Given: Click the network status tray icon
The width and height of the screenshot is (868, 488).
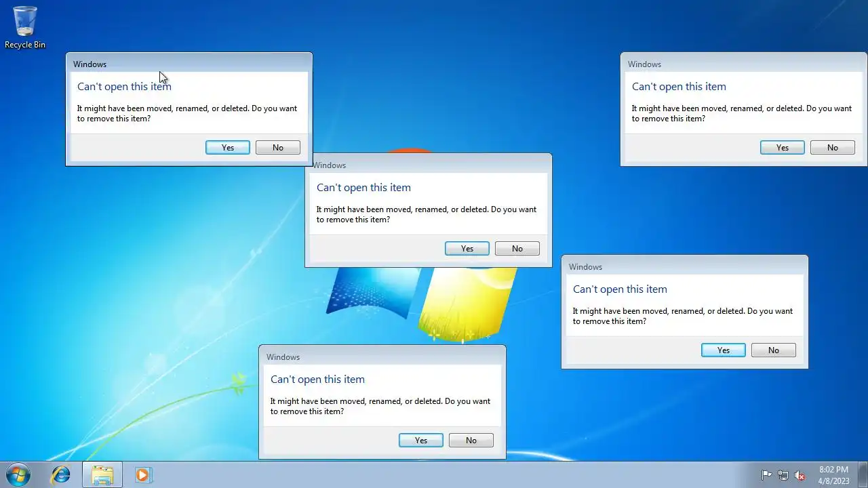Looking at the screenshot, I should [x=783, y=475].
